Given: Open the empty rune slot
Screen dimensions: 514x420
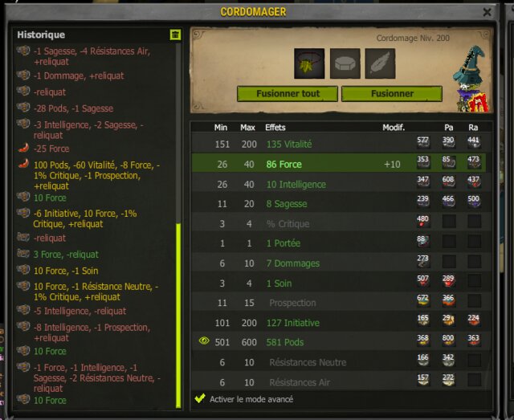Looking at the screenshot, I should pyautogui.click(x=345, y=63).
